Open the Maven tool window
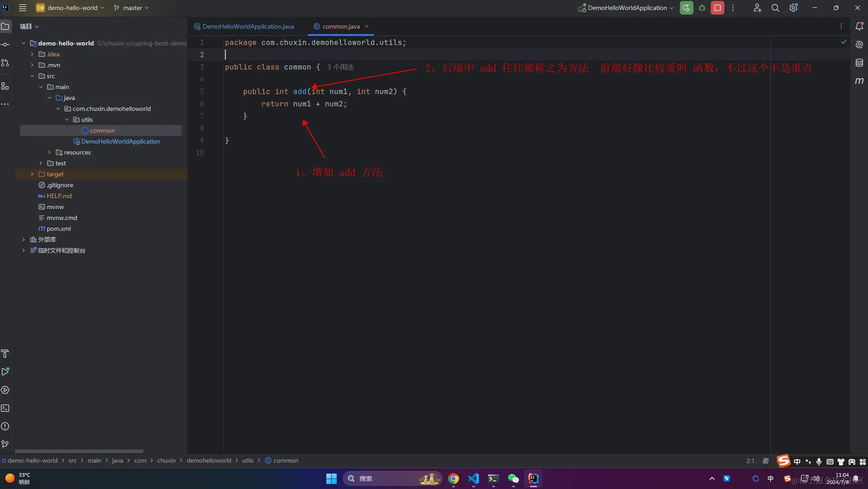868x489 pixels. (x=859, y=81)
